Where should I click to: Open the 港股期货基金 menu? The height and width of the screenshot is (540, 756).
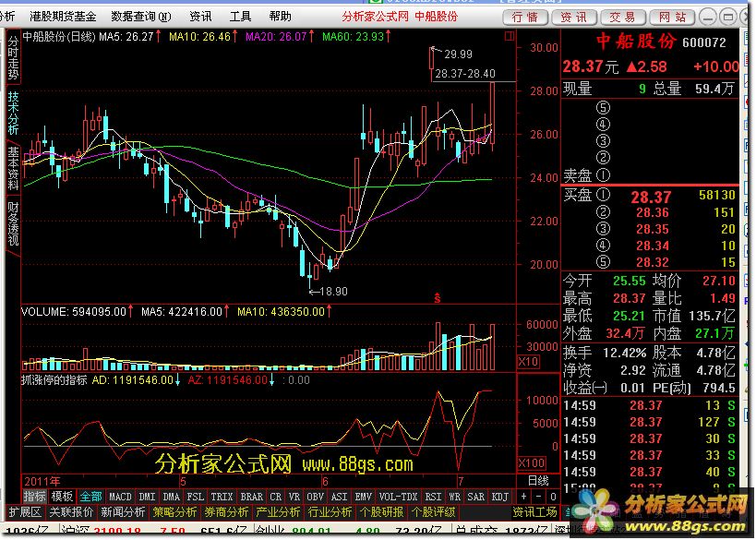pos(63,17)
